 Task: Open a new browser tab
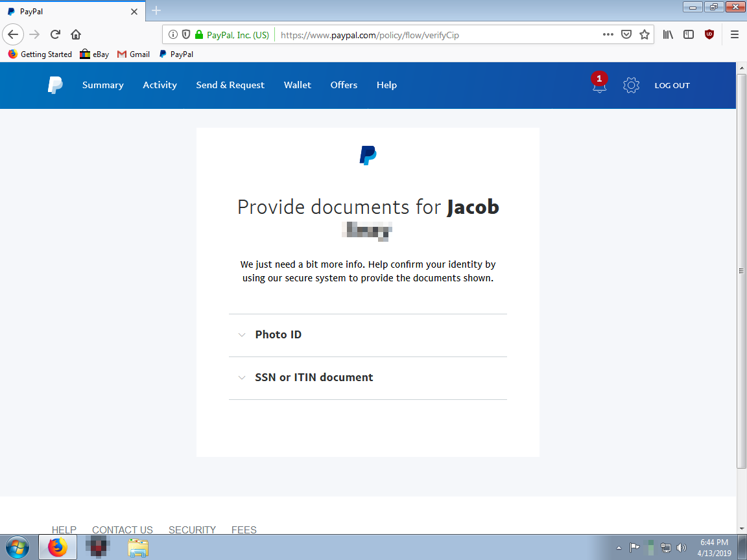click(156, 10)
